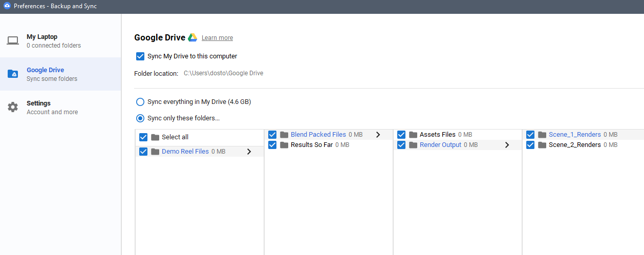Uncheck the Demo Reel Files checkbox
The height and width of the screenshot is (255, 644).
[143, 152]
